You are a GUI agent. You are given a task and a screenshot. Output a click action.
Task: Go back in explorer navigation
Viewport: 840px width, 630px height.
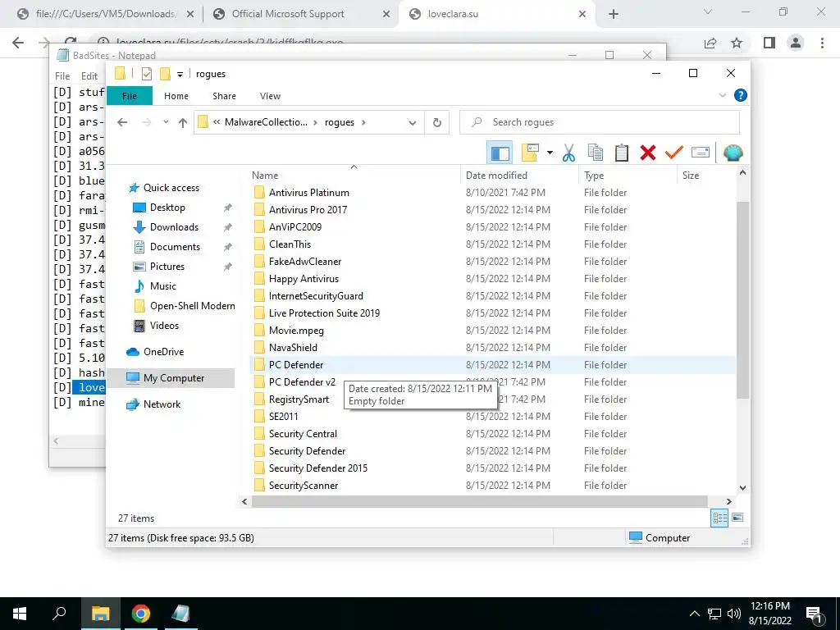point(122,122)
